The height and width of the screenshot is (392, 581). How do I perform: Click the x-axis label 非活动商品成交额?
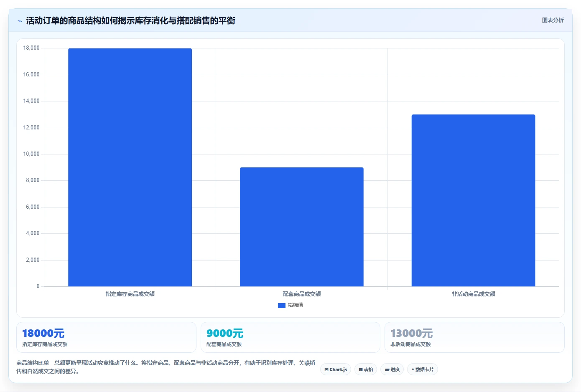pyautogui.click(x=473, y=294)
